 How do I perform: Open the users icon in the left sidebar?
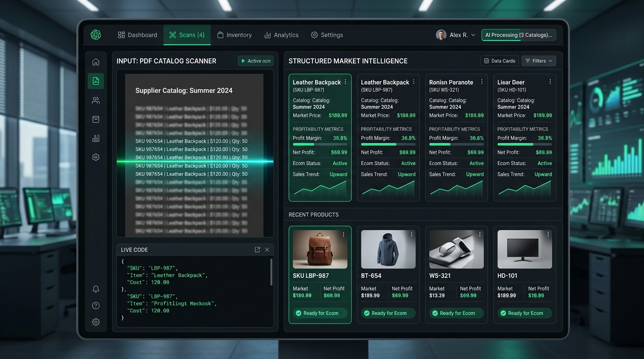(x=96, y=100)
